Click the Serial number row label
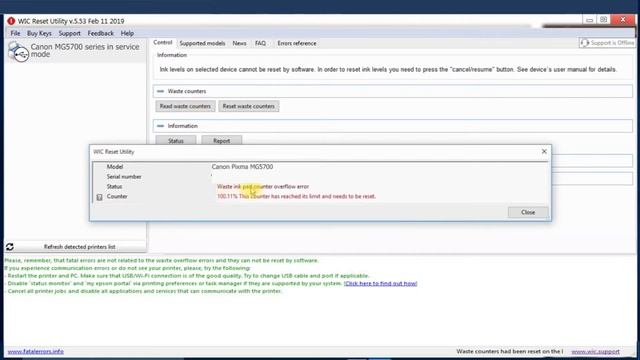Image resolution: width=640 pixels, height=360 pixels. (x=124, y=177)
